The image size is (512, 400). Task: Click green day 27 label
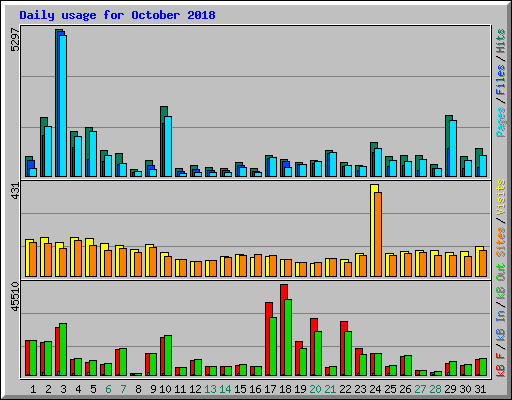[x=420, y=389]
